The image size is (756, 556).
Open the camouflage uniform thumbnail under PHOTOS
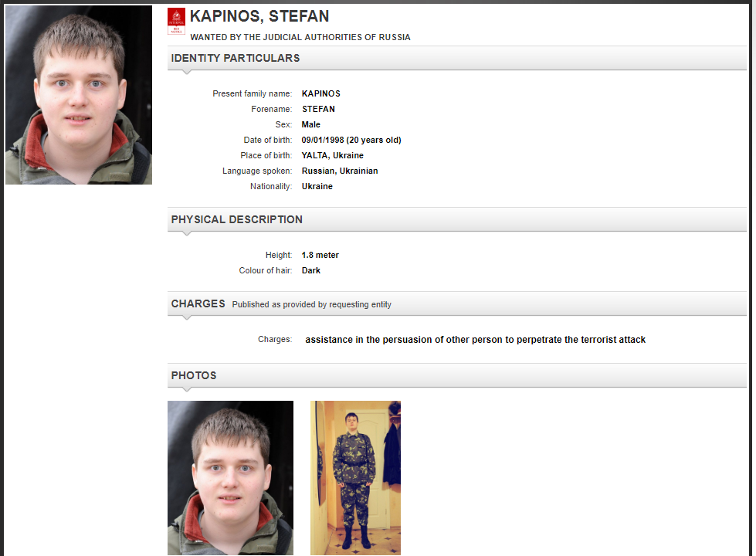[x=355, y=478]
